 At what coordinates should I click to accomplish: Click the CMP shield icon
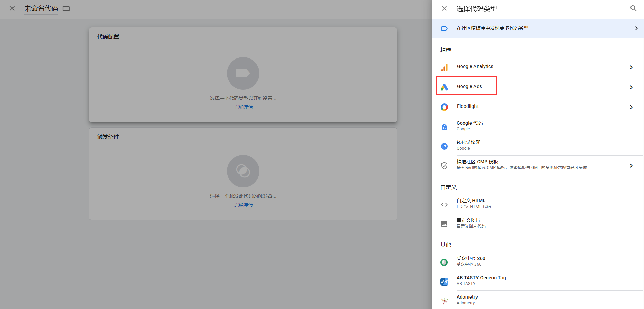click(x=444, y=166)
